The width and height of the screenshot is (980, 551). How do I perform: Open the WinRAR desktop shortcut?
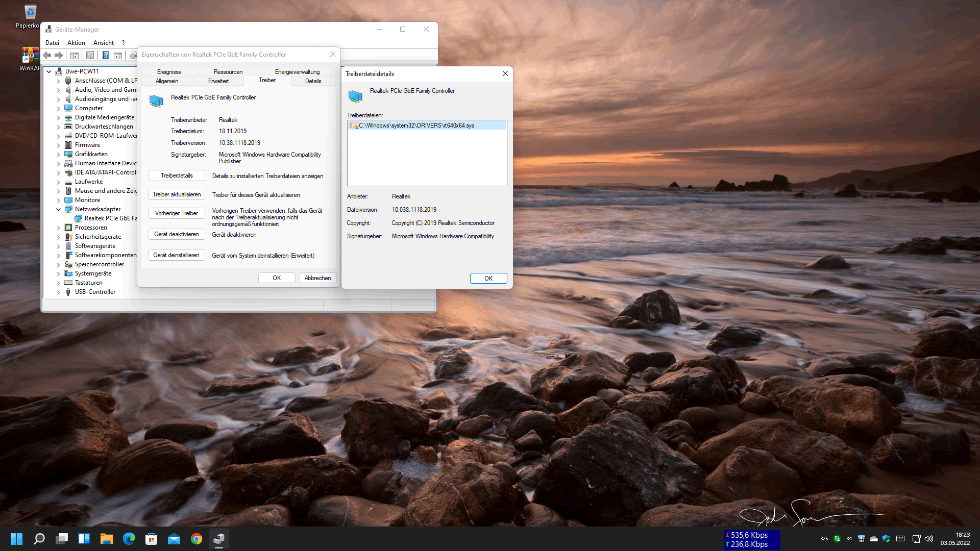[x=30, y=59]
